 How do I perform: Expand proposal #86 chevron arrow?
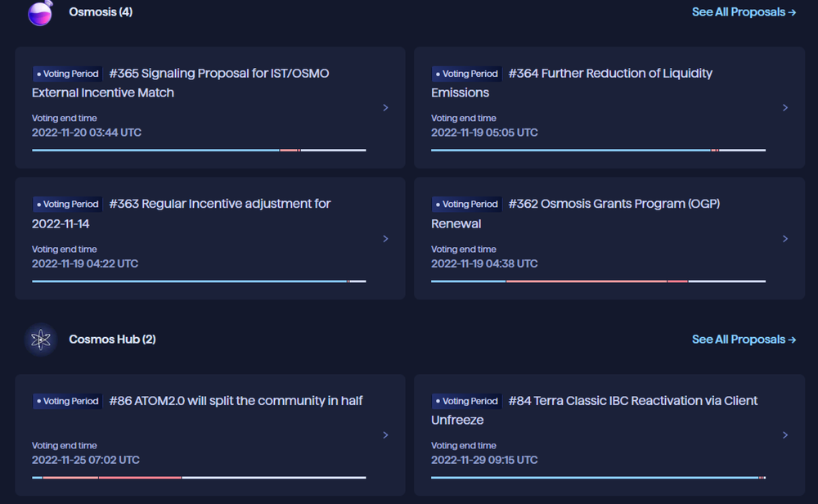[385, 434]
